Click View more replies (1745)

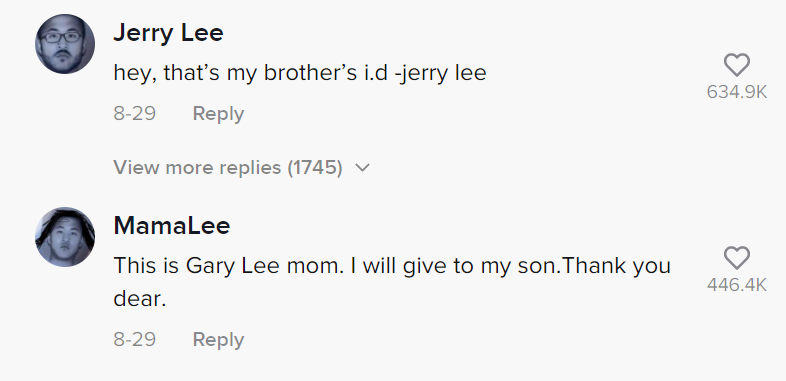coord(242,167)
